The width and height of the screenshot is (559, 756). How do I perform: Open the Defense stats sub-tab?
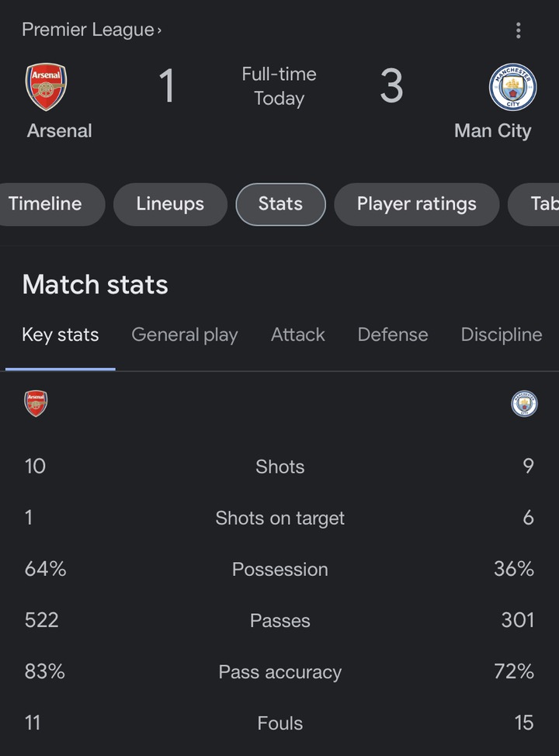click(x=393, y=335)
